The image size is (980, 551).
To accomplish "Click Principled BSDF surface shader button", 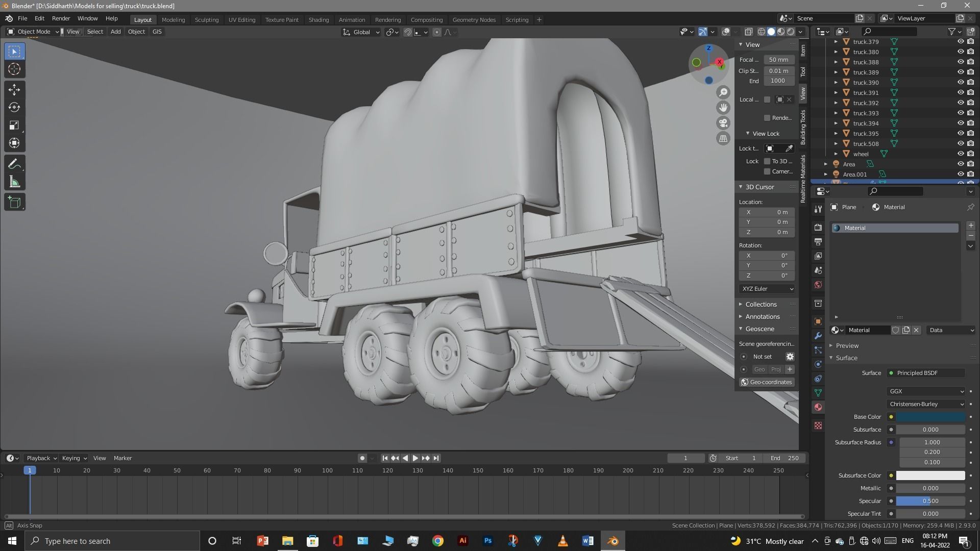I will 926,373.
